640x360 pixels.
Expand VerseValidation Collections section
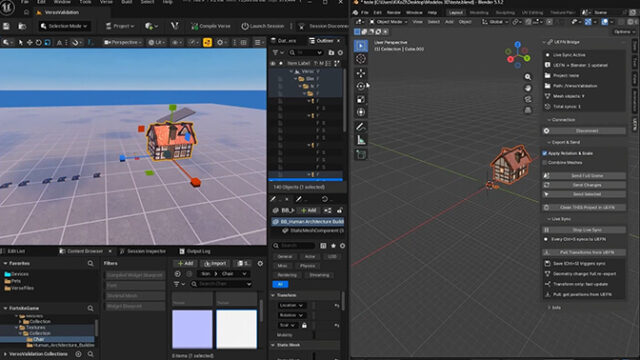point(5,354)
